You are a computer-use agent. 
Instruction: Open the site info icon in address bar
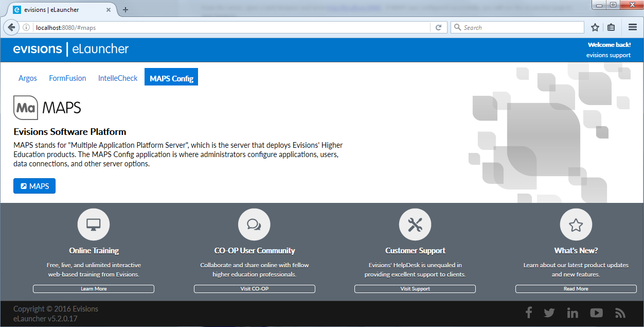(26, 27)
